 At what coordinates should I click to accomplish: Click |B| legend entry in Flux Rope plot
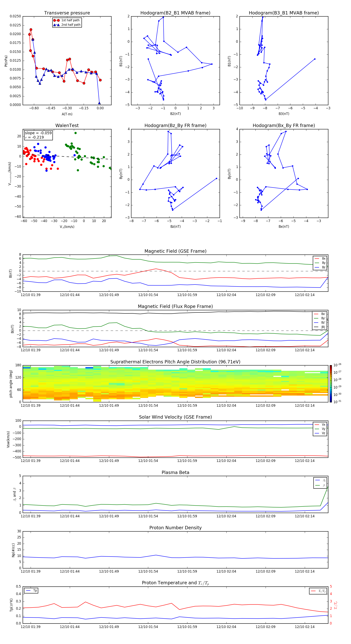pos(320,327)
